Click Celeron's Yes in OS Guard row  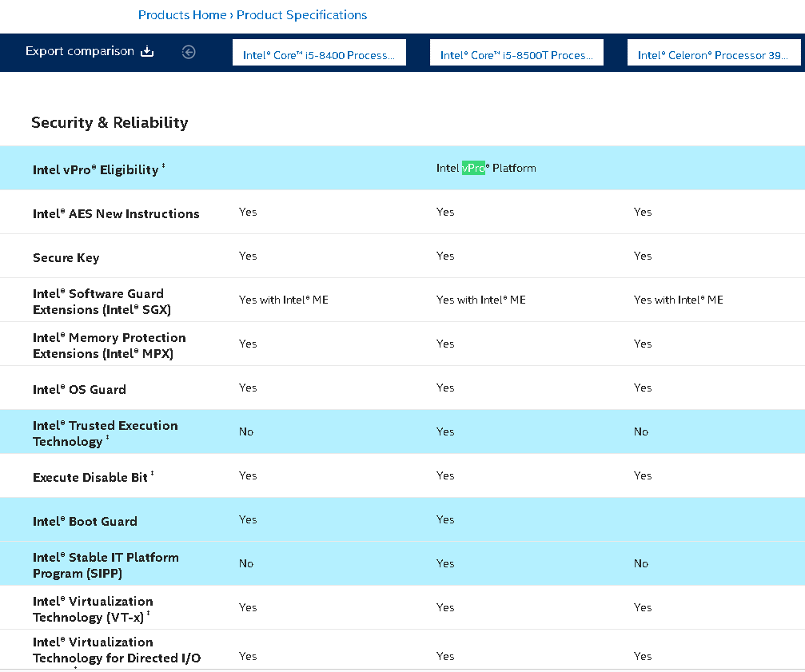point(643,388)
